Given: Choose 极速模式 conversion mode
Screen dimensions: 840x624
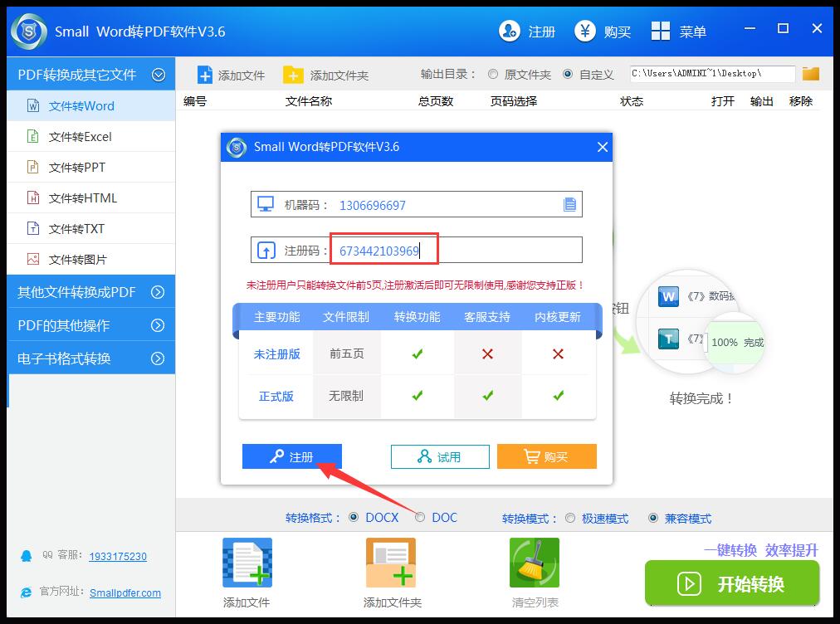Looking at the screenshot, I should tap(570, 519).
